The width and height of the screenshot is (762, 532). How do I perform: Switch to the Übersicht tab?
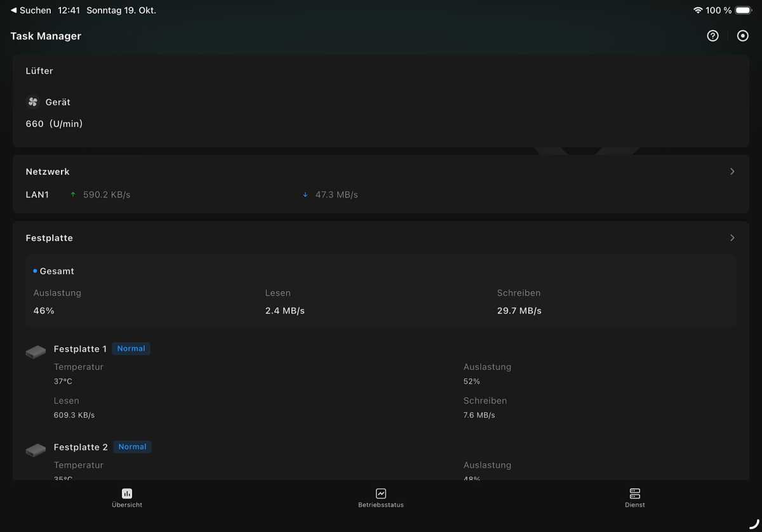127,498
